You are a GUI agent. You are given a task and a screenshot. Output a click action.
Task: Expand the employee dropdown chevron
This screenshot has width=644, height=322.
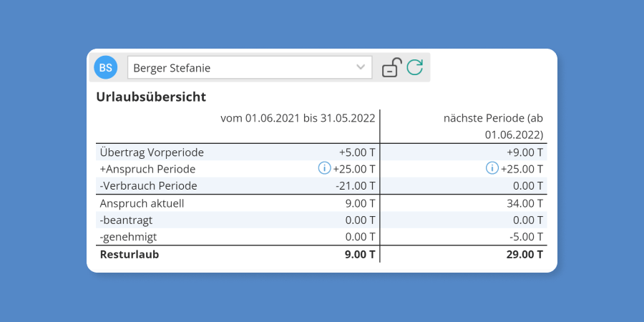coord(361,67)
